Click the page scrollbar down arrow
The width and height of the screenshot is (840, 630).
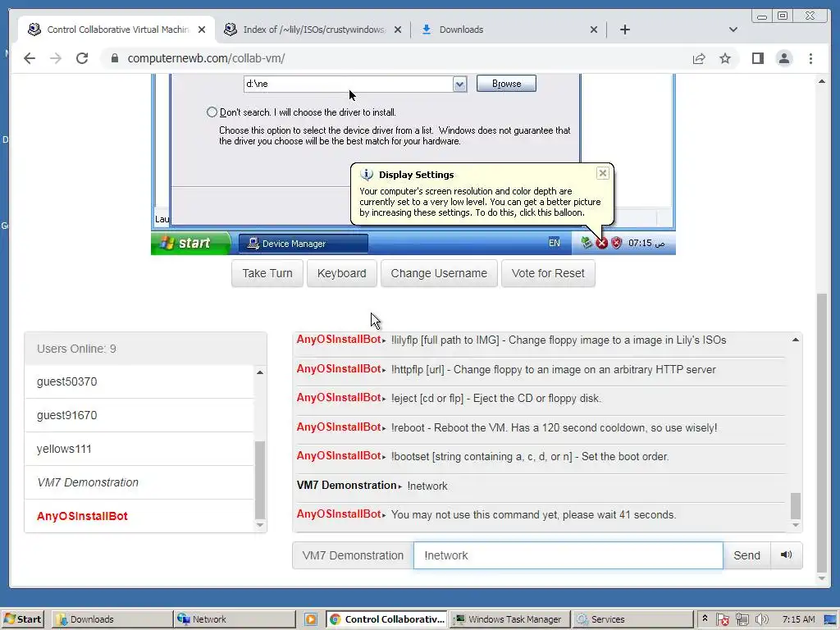click(822, 578)
